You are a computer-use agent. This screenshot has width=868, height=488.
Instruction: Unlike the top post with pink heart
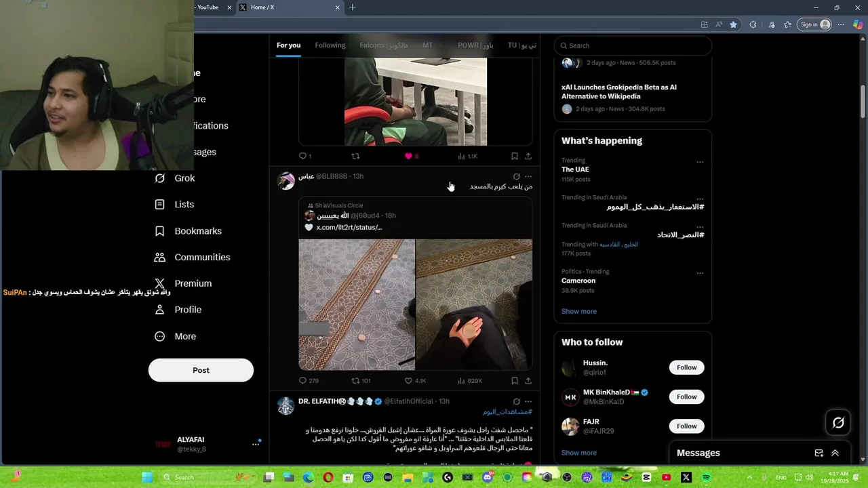click(x=408, y=156)
